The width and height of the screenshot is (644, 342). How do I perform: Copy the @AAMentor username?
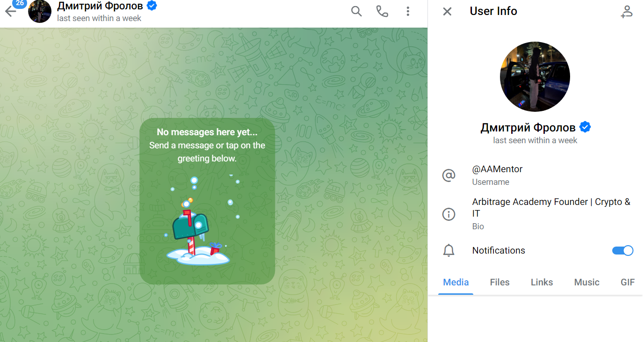pyautogui.click(x=497, y=169)
